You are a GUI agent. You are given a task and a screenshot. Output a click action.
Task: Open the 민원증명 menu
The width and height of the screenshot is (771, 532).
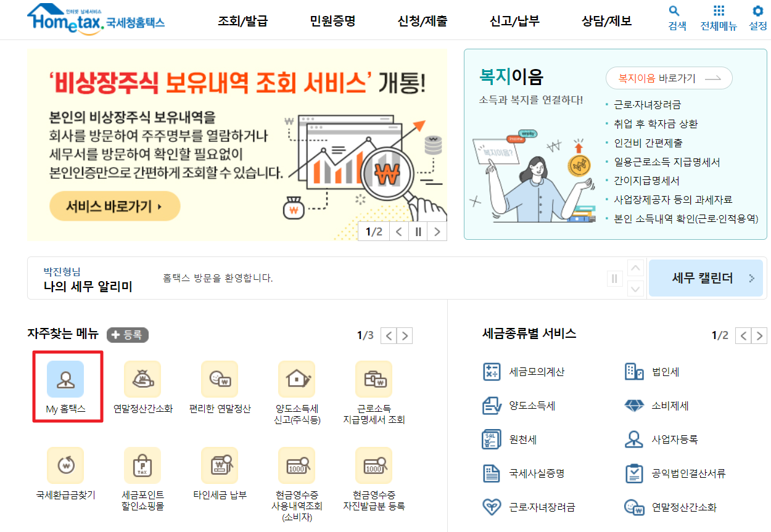[332, 20]
